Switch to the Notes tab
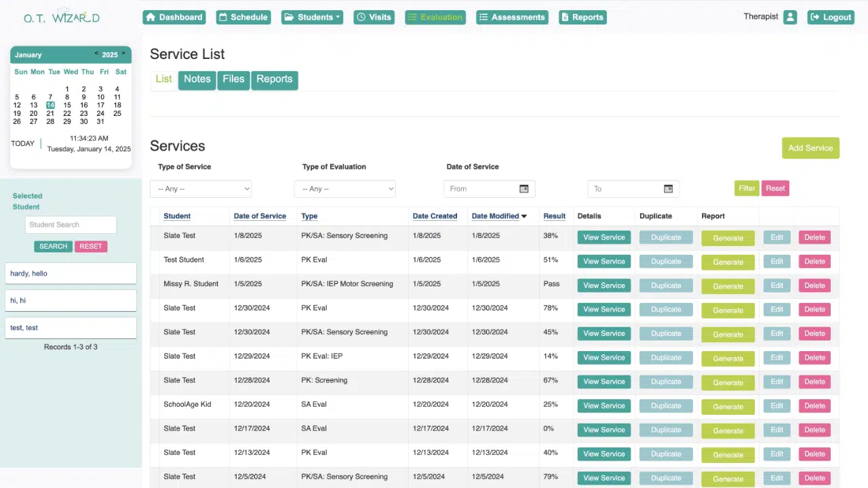This screenshot has width=868, height=488. click(197, 79)
